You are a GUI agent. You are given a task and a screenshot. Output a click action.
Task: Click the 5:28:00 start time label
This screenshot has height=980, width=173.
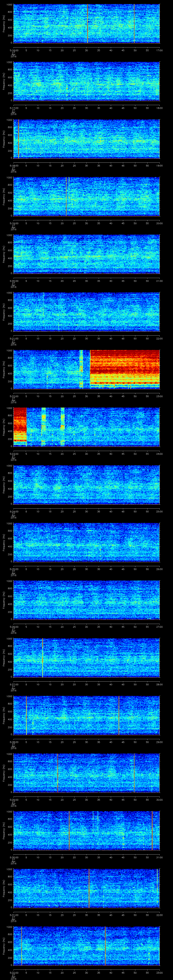click(x=14, y=742)
